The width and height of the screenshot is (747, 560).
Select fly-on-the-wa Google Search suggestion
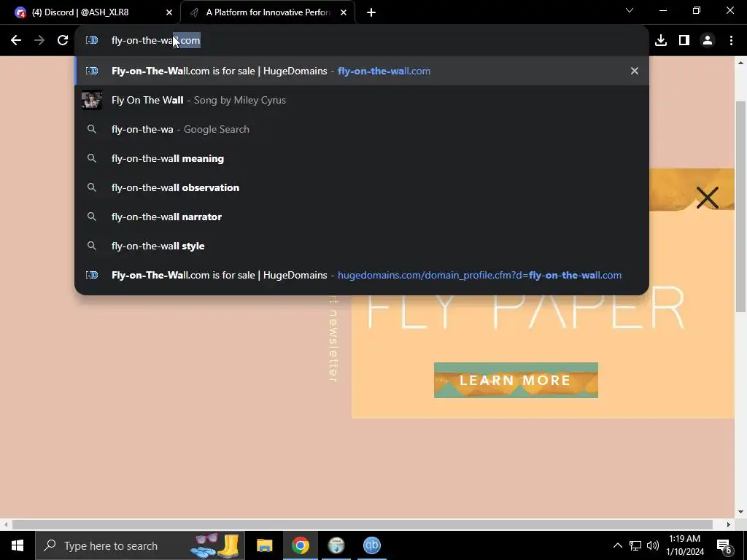click(362, 129)
